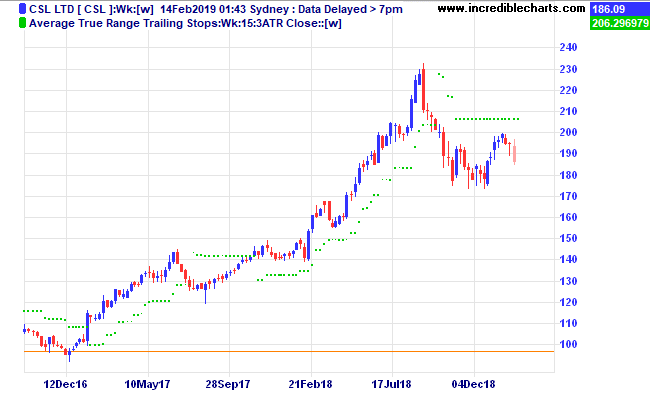Click the blue CSL LTD legend marker
651x395 pixels.
click(22, 9)
